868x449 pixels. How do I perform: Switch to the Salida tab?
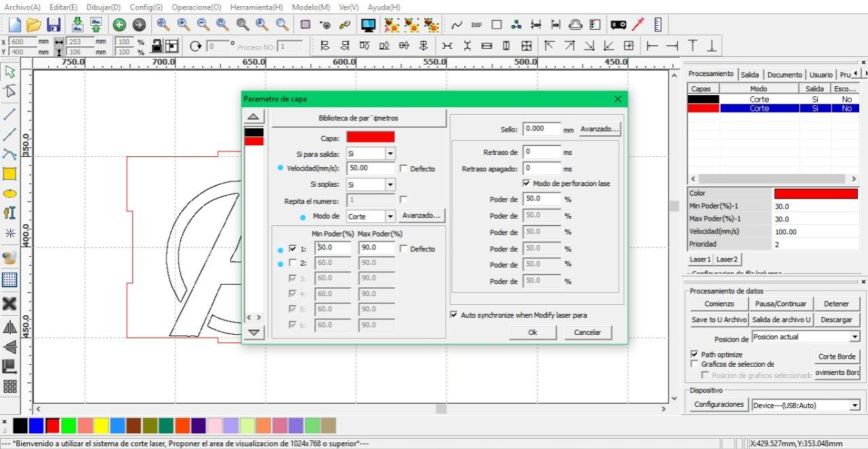coord(750,75)
